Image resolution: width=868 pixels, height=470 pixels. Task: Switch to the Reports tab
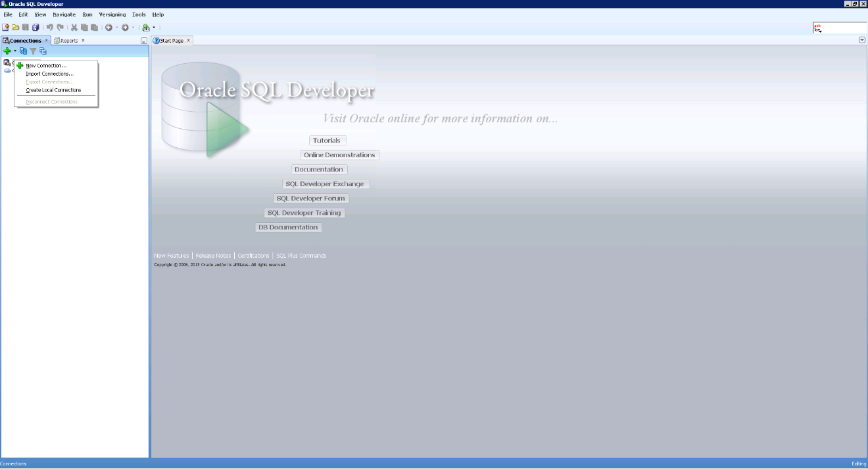(69, 41)
